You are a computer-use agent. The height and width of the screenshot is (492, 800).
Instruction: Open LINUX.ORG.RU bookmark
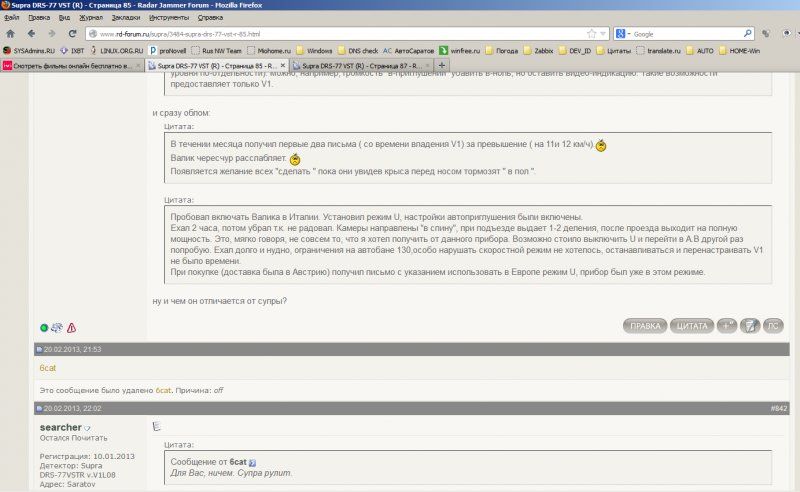point(116,51)
